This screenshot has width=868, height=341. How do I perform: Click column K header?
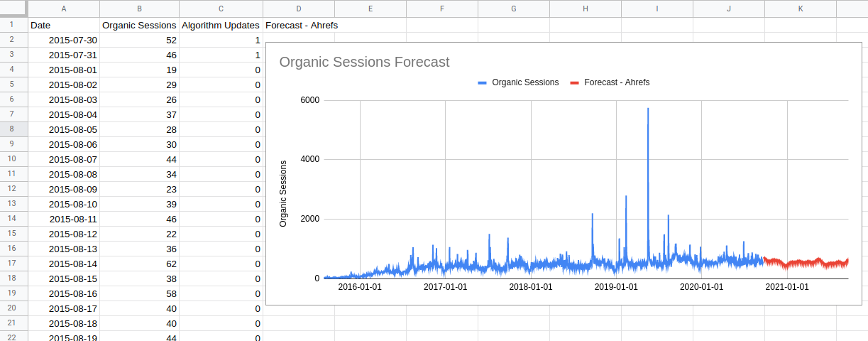click(x=801, y=9)
